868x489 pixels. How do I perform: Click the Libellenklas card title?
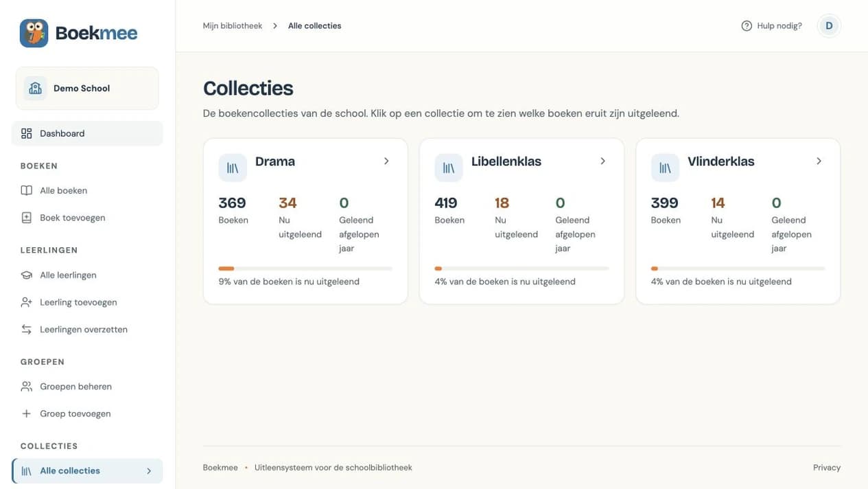(x=506, y=161)
